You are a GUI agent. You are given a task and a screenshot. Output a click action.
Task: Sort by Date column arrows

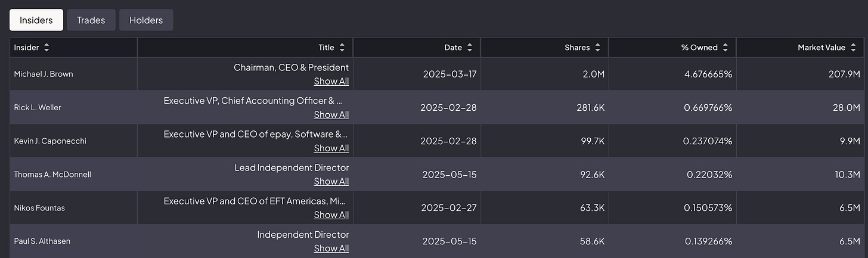click(x=469, y=48)
